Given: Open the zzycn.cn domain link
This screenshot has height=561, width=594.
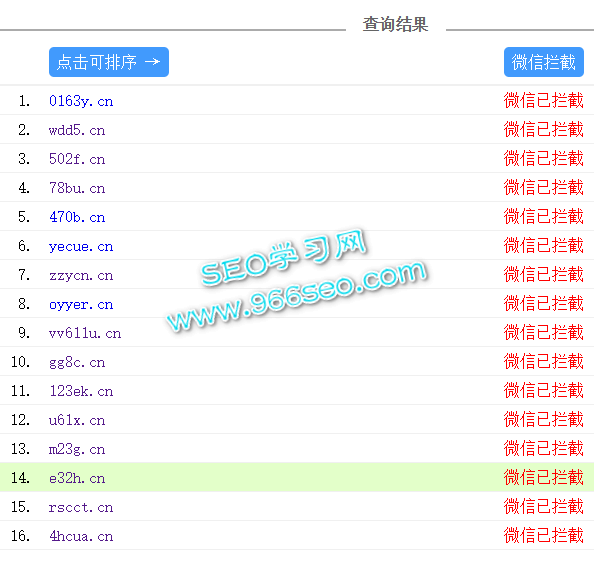Looking at the screenshot, I should (81, 275).
